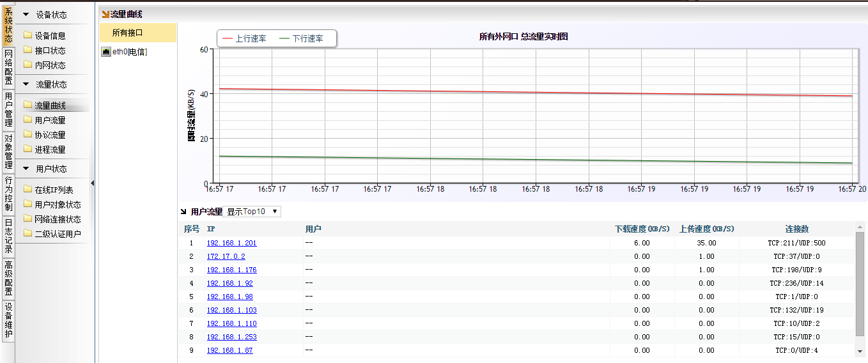This screenshot has width=868, height=363.
Task: Click the eth0 network interface icon
Action: coord(106,52)
